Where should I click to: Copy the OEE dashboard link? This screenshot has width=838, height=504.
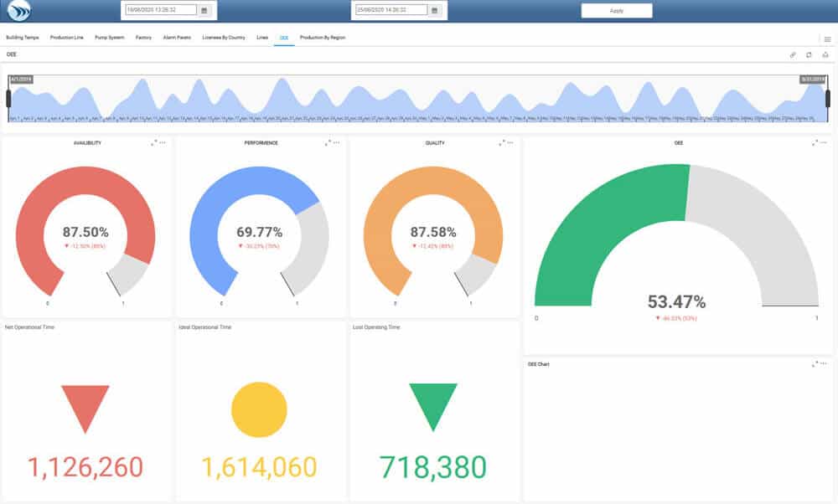793,54
